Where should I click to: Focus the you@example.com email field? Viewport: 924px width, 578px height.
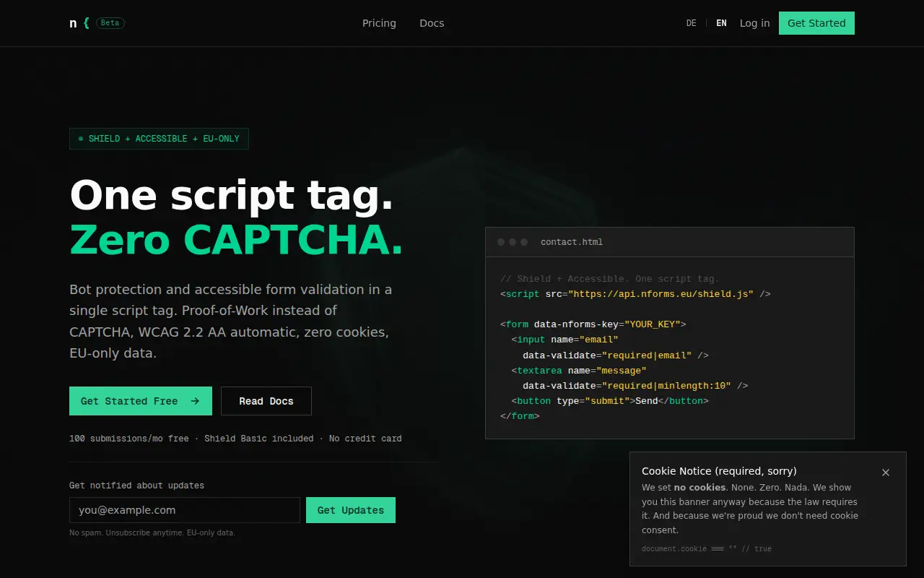point(185,510)
